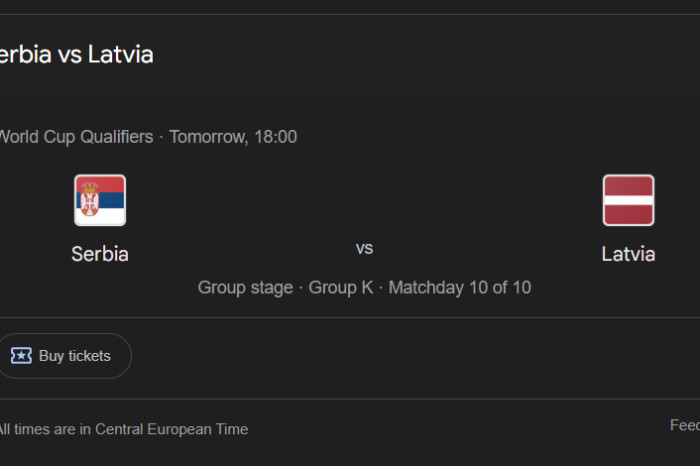Click the Serbia flag icon
The width and height of the screenshot is (700, 466).
pos(100,200)
